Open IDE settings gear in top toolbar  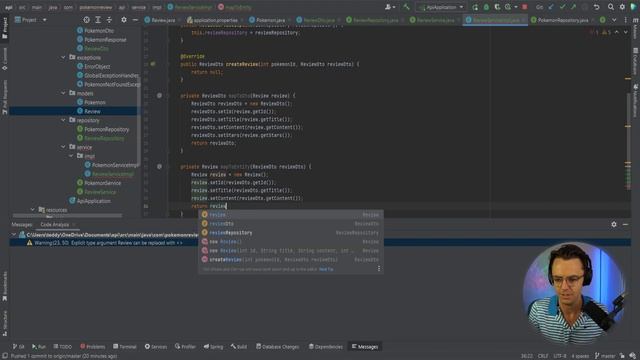pos(622,7)
